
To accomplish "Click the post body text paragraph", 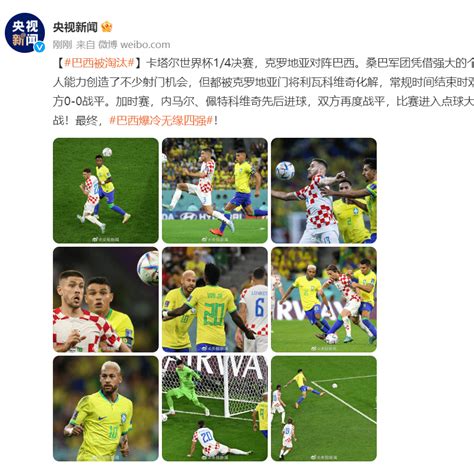I will point(263,92).
